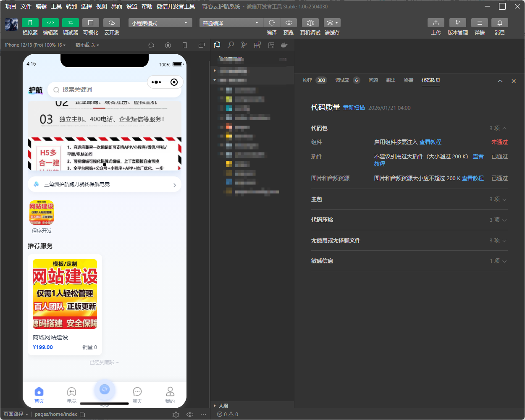Image resolution: width=525 pixels, height=420 pixels.
Task: Open the source control branch icon
Action: pyautogui.click(x=244, y=45)
